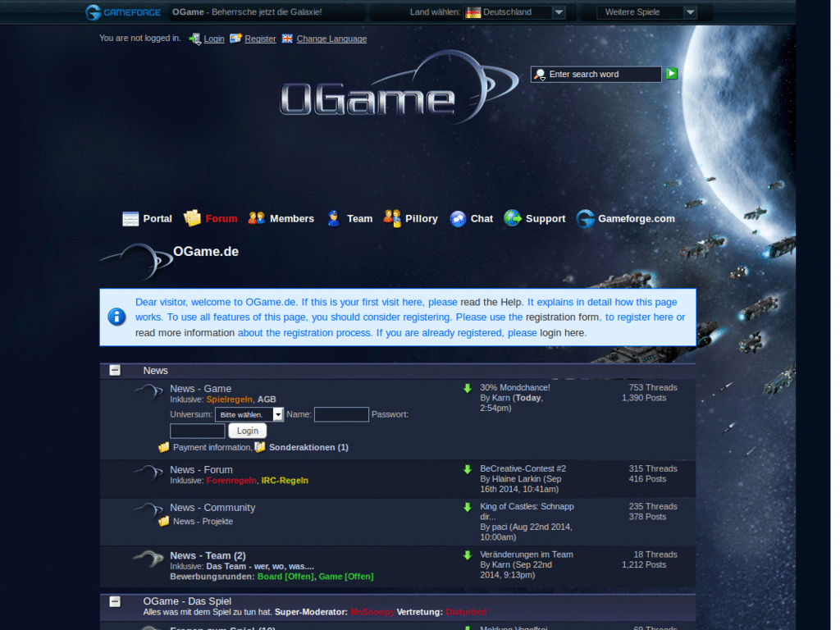Click the News - Community board planet icon
The image size is (840, 630).
pos(149,510)
